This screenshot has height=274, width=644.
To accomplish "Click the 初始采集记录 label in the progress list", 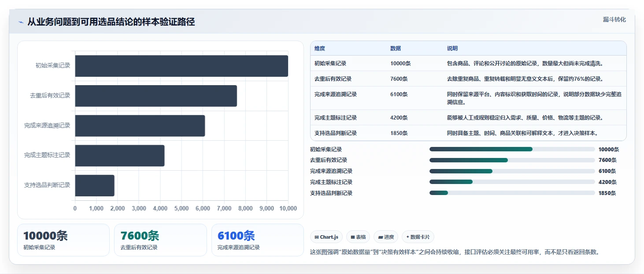I will coord(326,149).
